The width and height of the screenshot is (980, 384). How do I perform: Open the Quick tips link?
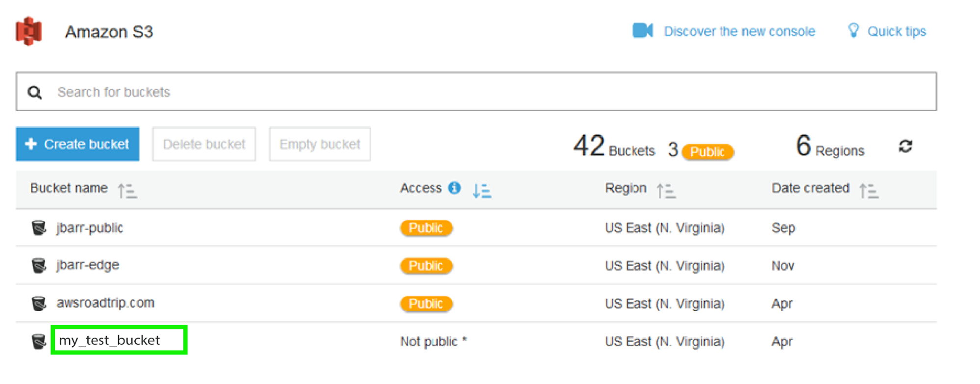897,31
